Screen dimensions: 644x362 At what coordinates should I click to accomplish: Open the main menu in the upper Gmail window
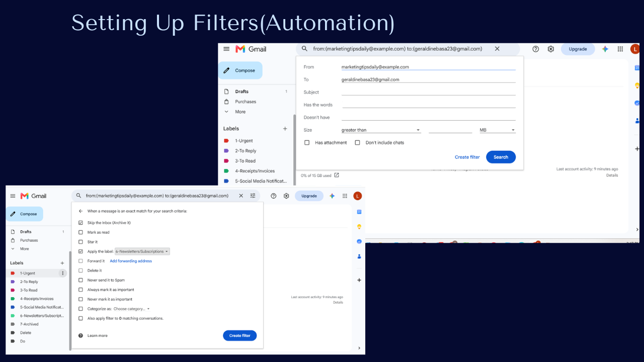pos(226,49)
